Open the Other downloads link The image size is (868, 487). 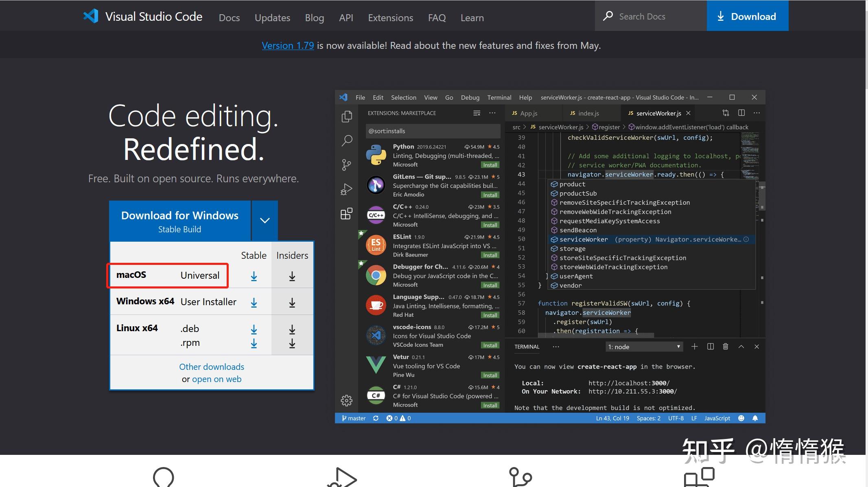[x=212, y=367]
